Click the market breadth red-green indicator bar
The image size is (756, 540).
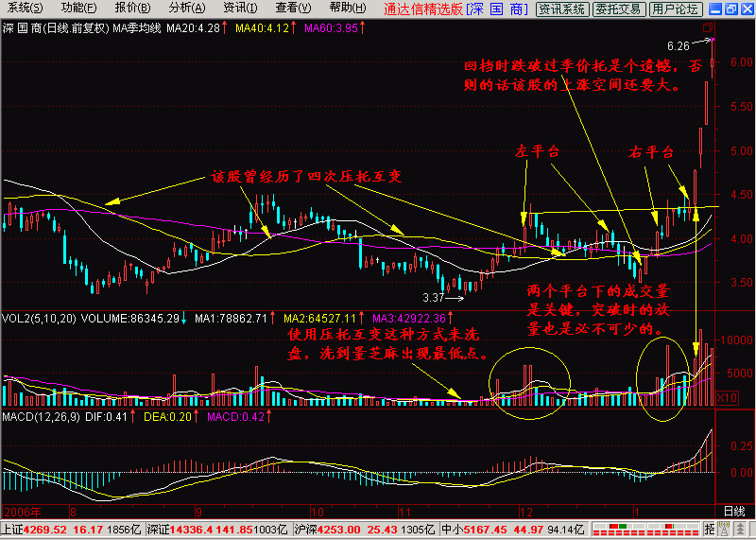pos(646,528)
